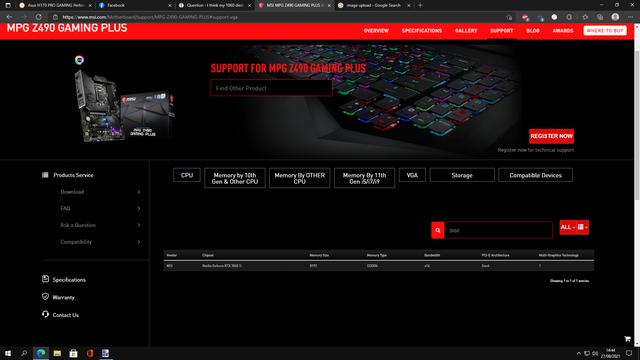The height and width of the screenshot is (360, 640).
Task: Open OVERVIEW in product navigation
Action: click(x=376, y=31)
